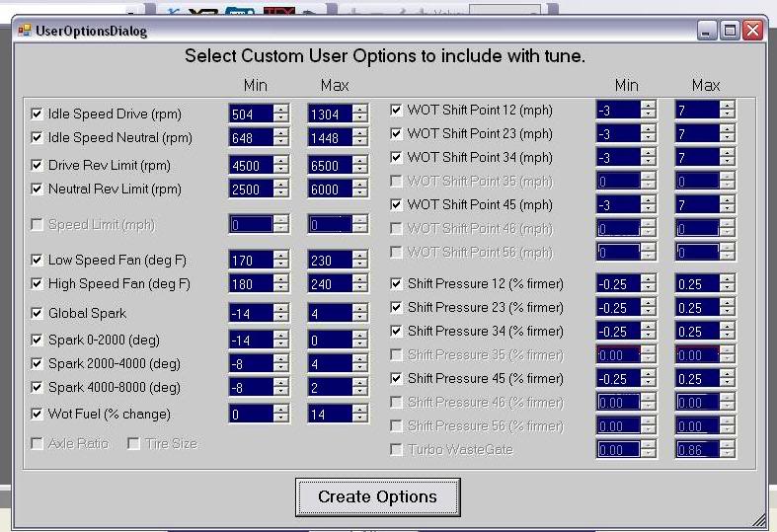Click spinner on Global Spark Max

tap(360, 314)
